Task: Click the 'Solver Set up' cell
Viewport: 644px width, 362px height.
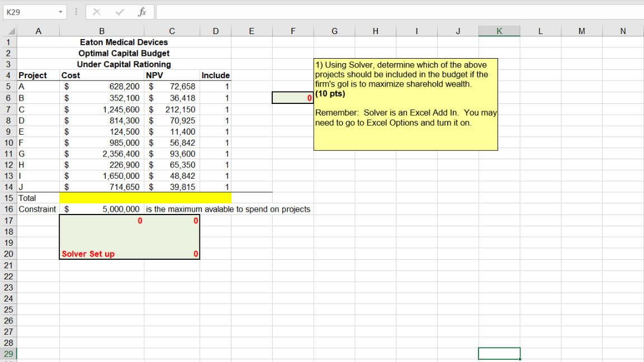Action: [102, 254]
